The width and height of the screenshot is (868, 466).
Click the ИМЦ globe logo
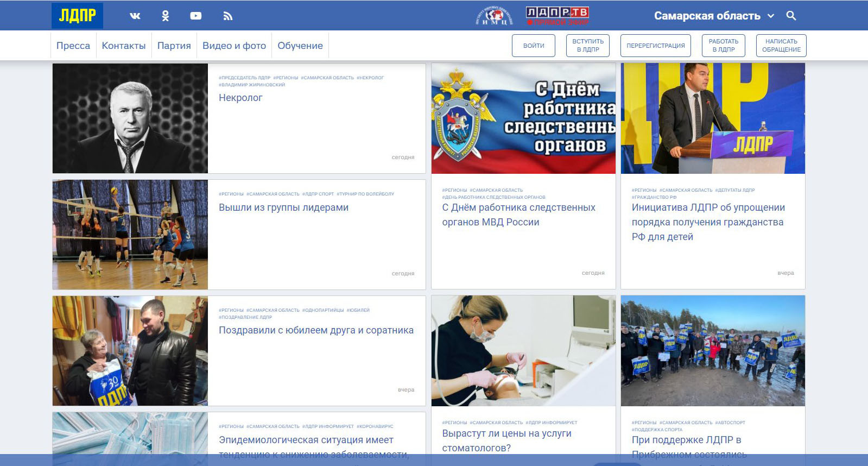tap(494, 16)
